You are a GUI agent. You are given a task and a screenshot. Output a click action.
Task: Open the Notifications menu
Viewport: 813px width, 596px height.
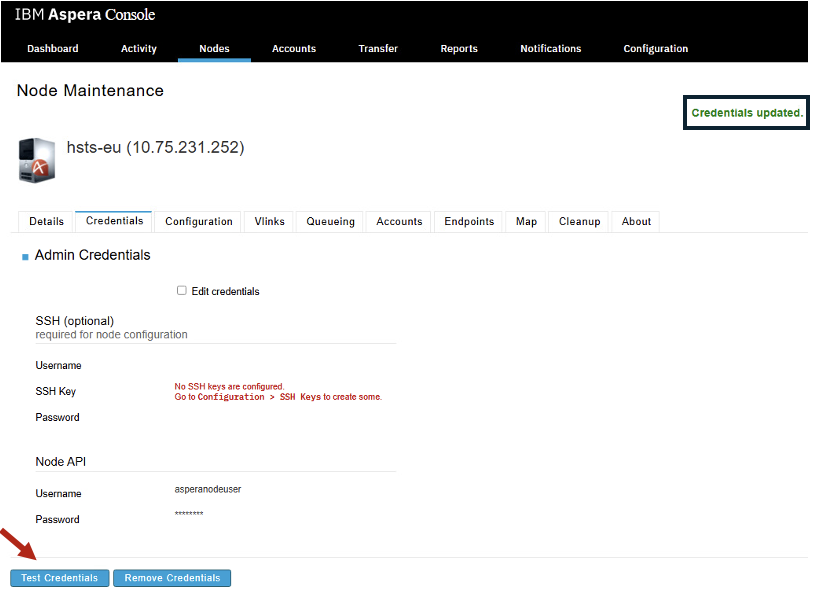tap(551, 48)
